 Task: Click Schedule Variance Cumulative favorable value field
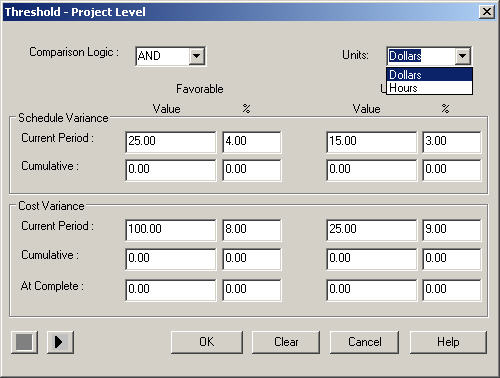171,170
